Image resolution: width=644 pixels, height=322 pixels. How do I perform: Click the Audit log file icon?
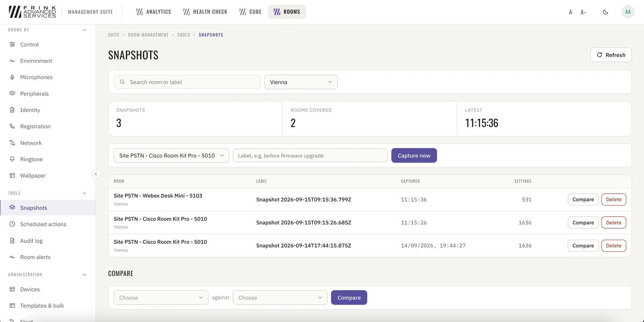12,241
